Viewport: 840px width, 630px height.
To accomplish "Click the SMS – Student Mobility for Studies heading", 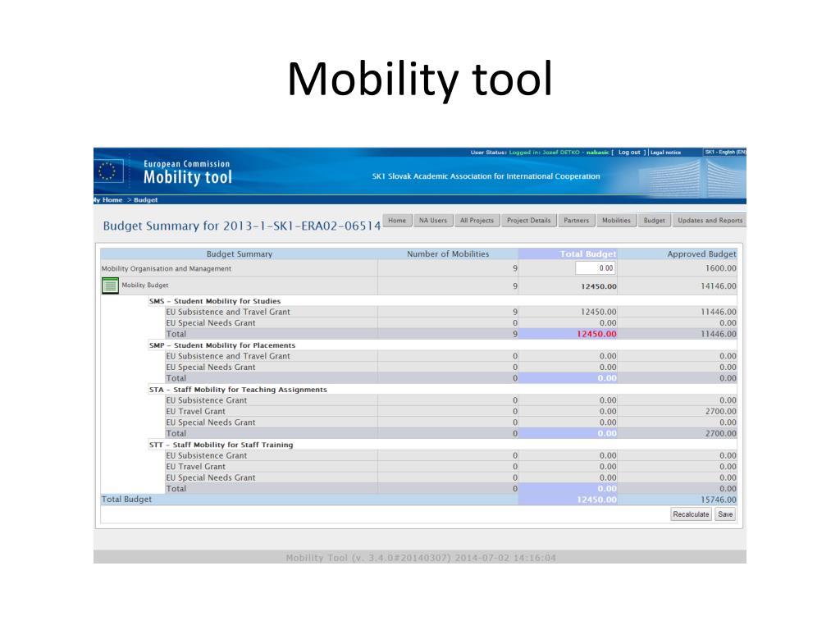I will tap(215, 301).
